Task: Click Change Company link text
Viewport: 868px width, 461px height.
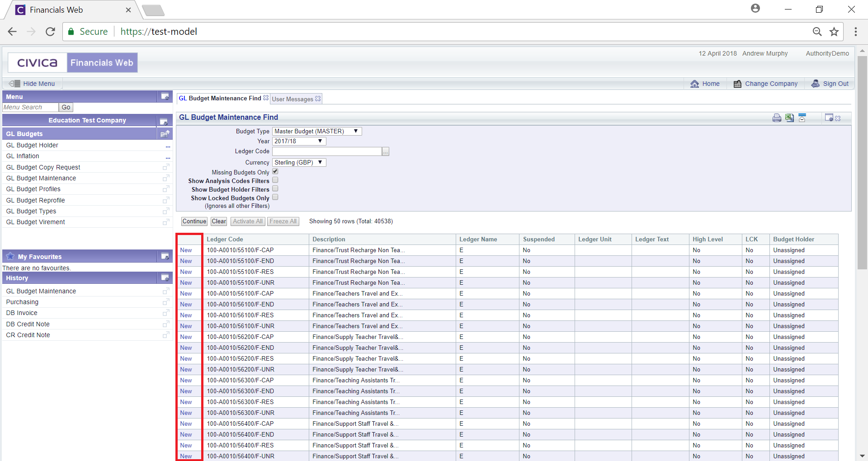Action: tap(771, 84)
